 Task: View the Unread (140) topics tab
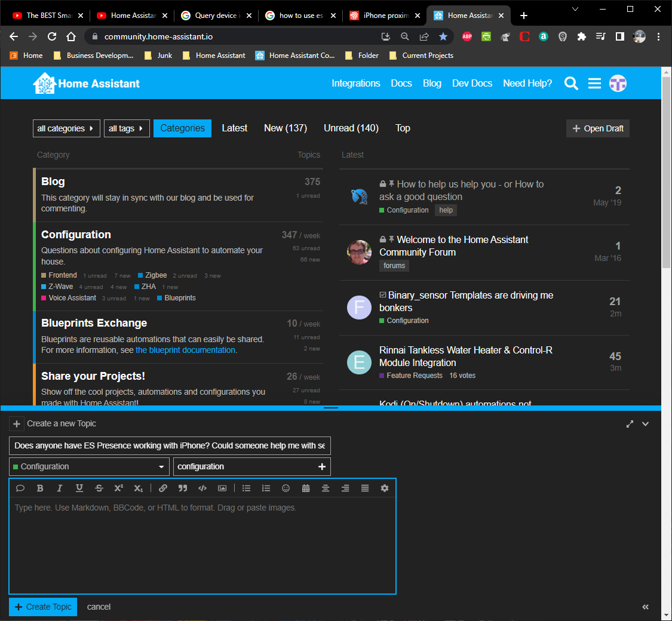351,128
